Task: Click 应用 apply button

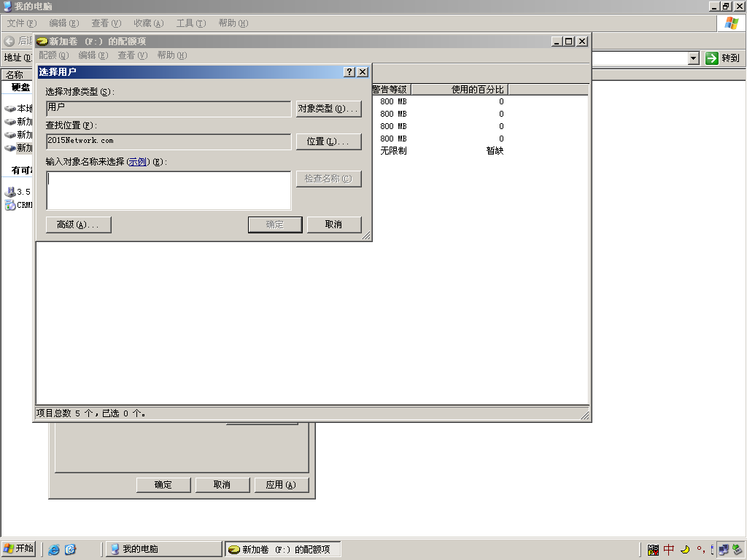Action: [x=282, y=485]
